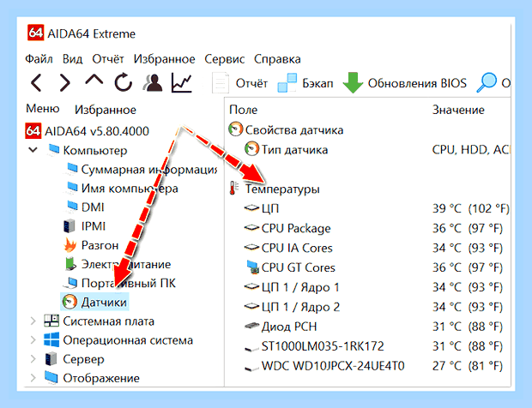The image size is (532, 408).
Task: Click the Back navigation arrow
Action: pos(36,82)
